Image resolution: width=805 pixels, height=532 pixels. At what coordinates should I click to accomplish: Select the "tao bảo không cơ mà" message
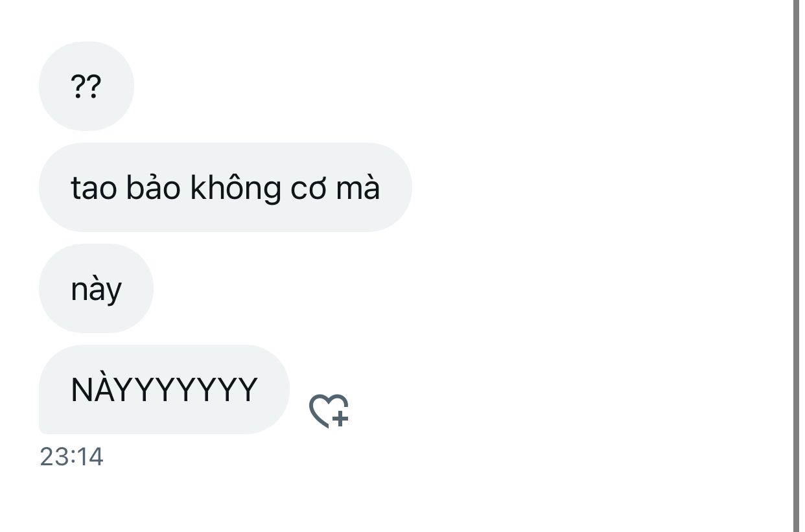225,187
